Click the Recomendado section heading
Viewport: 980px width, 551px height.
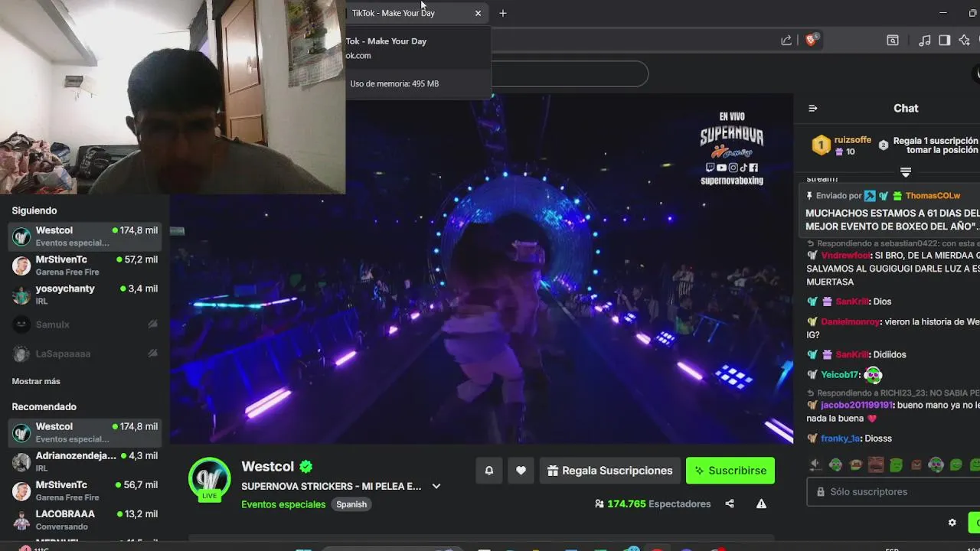44,406
